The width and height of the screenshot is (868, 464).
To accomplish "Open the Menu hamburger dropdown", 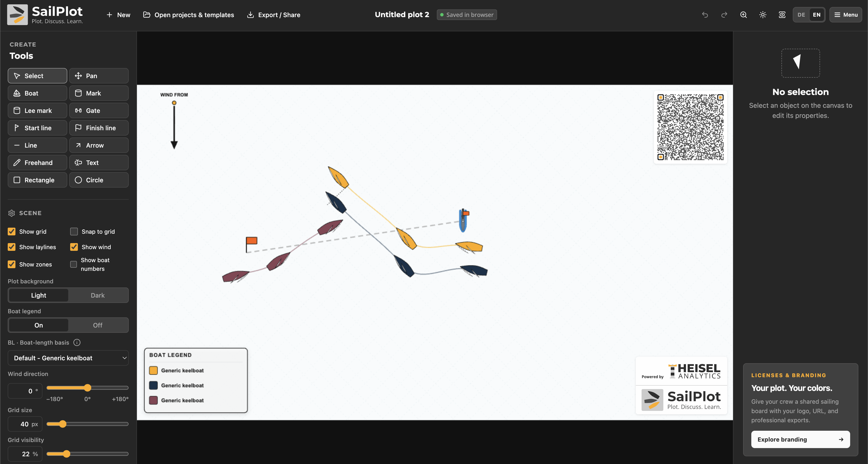I will point(845,15).
